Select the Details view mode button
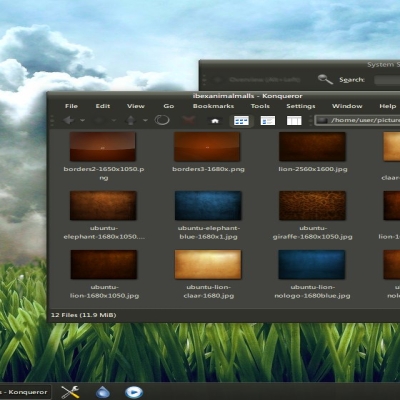 click(x=268, y=121)
